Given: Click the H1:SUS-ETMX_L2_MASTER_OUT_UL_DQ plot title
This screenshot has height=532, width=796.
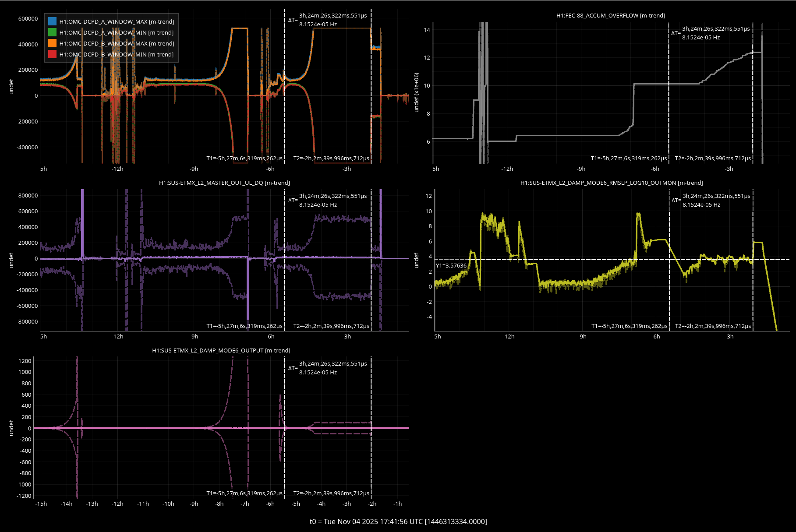Looking at the screenshot, I should tap(224, 183).
